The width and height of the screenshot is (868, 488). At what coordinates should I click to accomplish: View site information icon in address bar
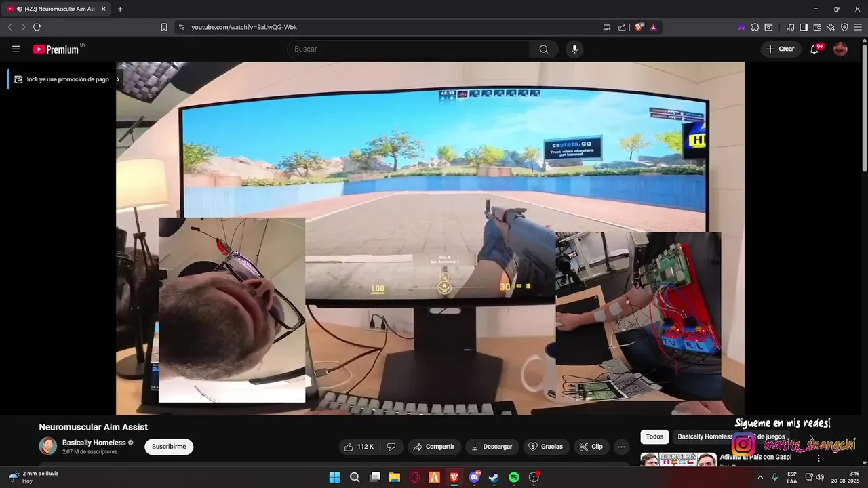(181, 27)
